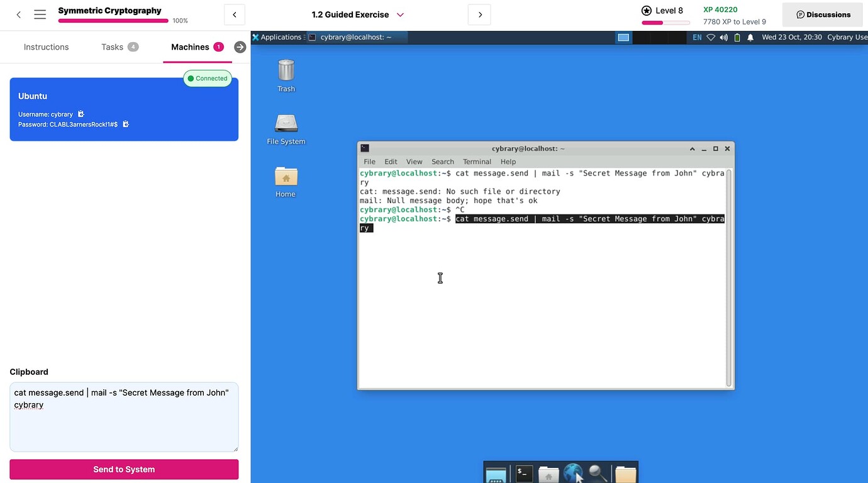Click the notification bell in system panel

[750, 37]
